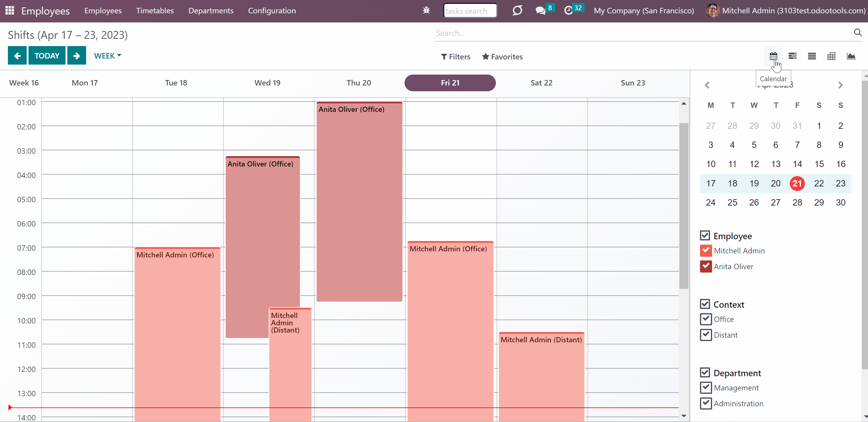Select day 21 in mini calendar
Screen dimensions: 868x422
click(x=797, y=183)
